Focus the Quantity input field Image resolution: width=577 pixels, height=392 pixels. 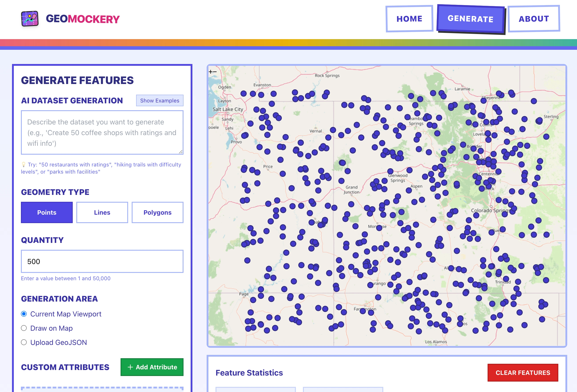click(x=102, y=261)
